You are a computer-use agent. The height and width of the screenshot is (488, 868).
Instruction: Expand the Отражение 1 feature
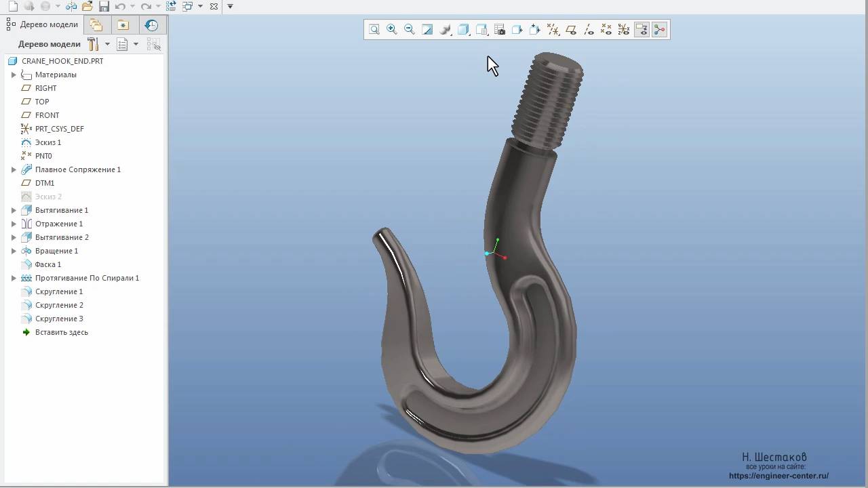point(14,224)
